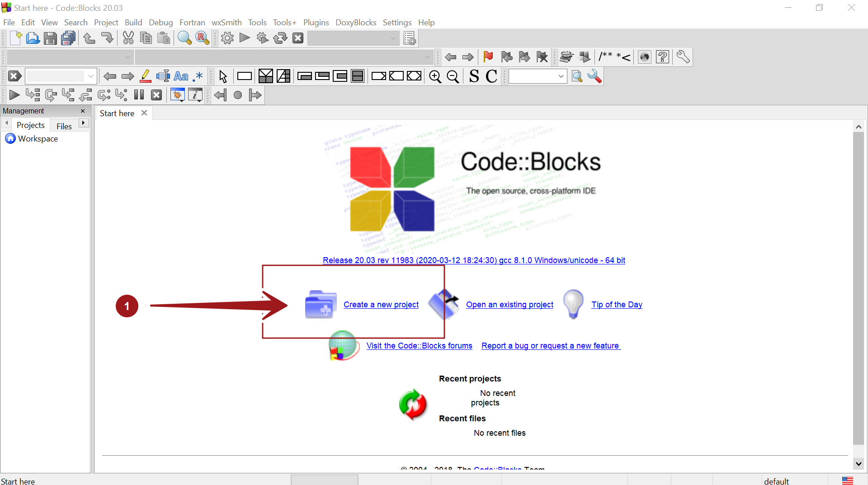The width and height of the screenshot is (868, 485).
Task: Open the function list wide dropdown
Action: [284, 57]
